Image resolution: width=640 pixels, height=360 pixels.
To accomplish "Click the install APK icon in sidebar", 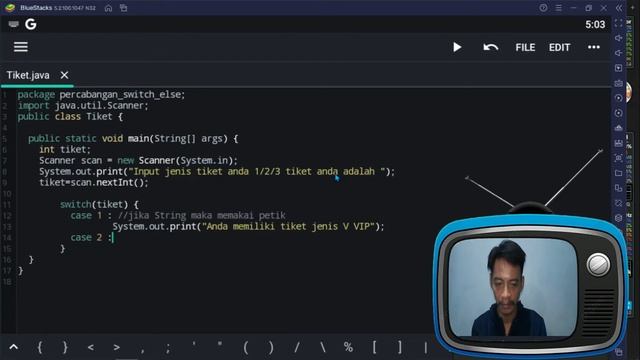I will [x=618, y=143].
